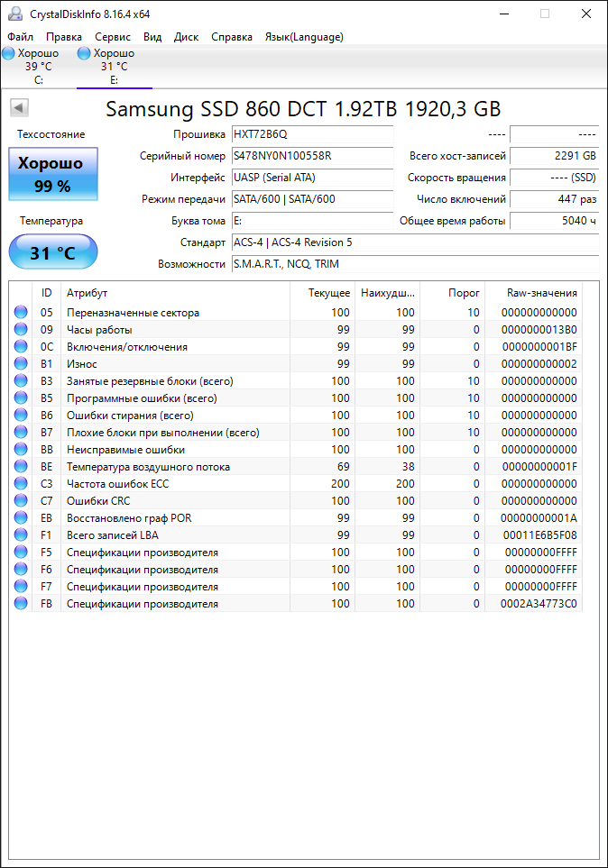The image size is (608, 868).
Task: Click the total working time value 5040 ч
Action: [554, 221]
